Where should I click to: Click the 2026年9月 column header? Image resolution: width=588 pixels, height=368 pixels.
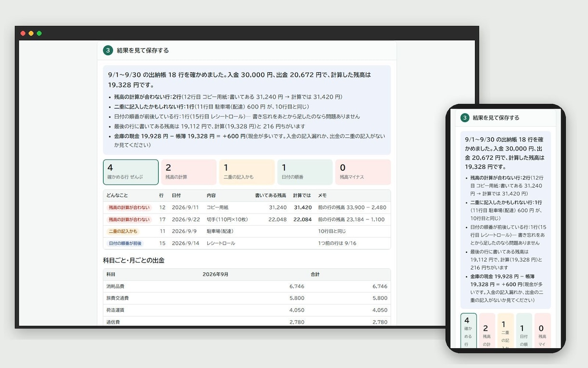[215, 274]
